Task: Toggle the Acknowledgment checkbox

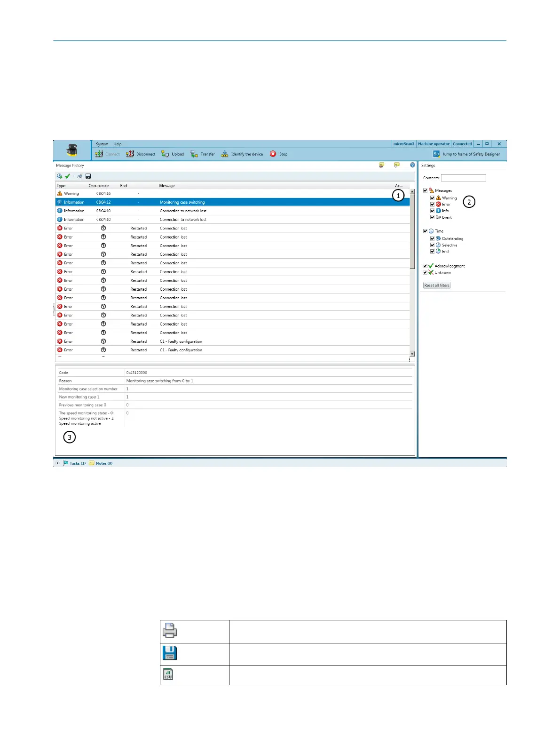Action: pyautogui.click(x=425, y=266)
